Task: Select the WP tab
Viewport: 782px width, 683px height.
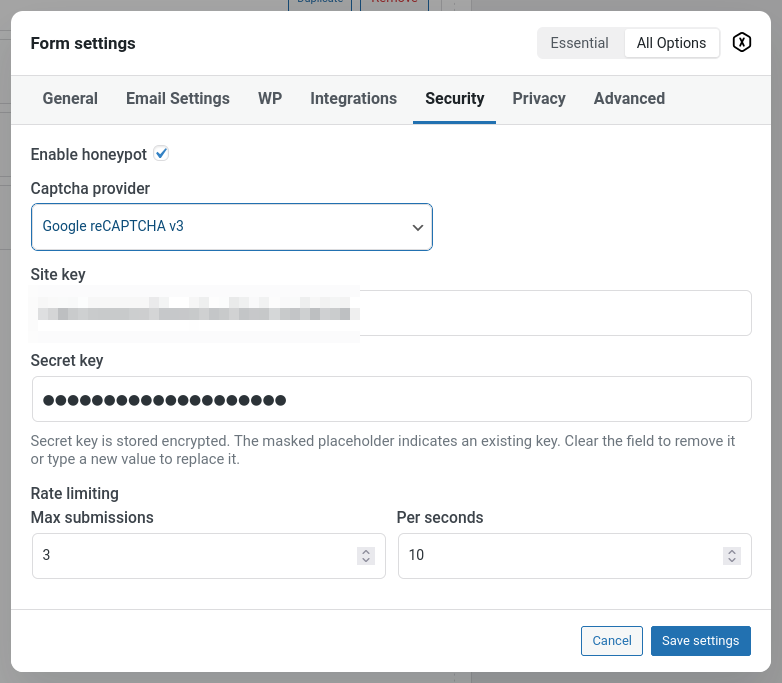Action: point(270,98)
